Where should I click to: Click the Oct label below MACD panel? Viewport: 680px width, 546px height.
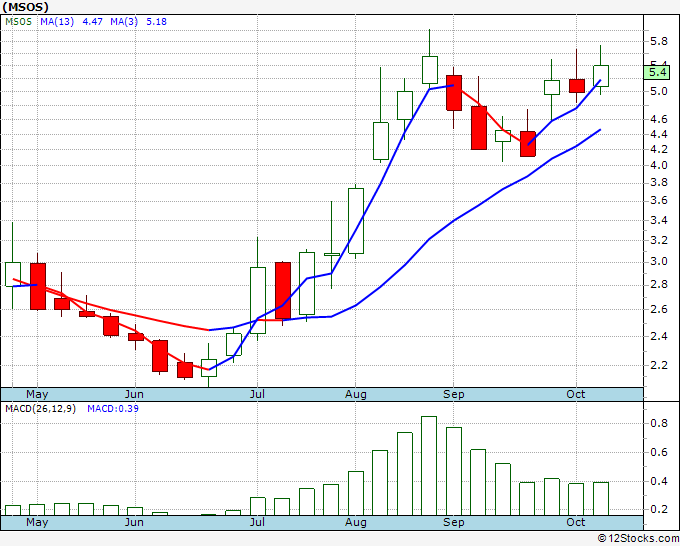click(577, 522)
